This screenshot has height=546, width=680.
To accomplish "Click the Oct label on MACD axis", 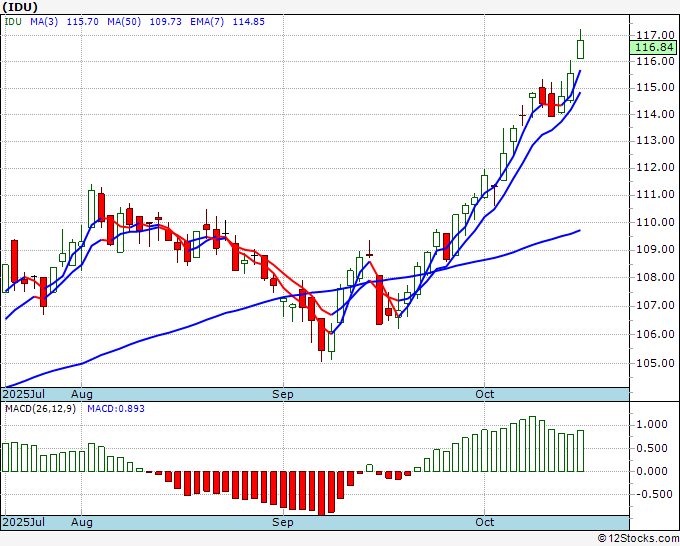I will [x=484, y=522].
